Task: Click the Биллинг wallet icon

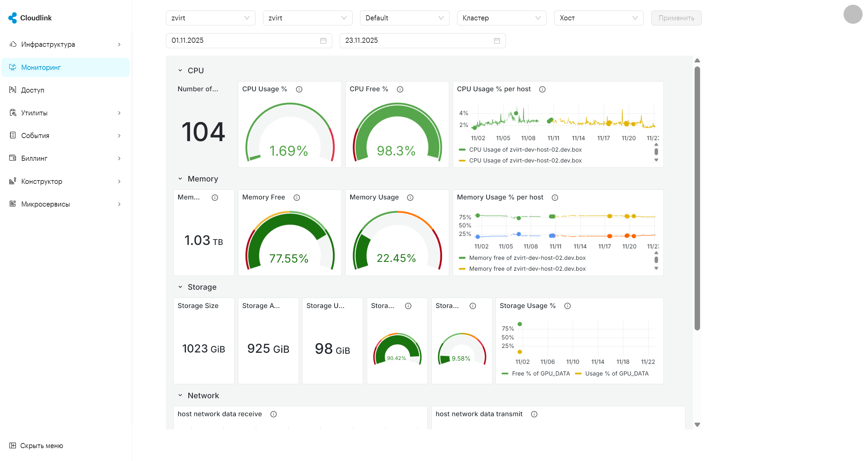Action: point(13,158)
